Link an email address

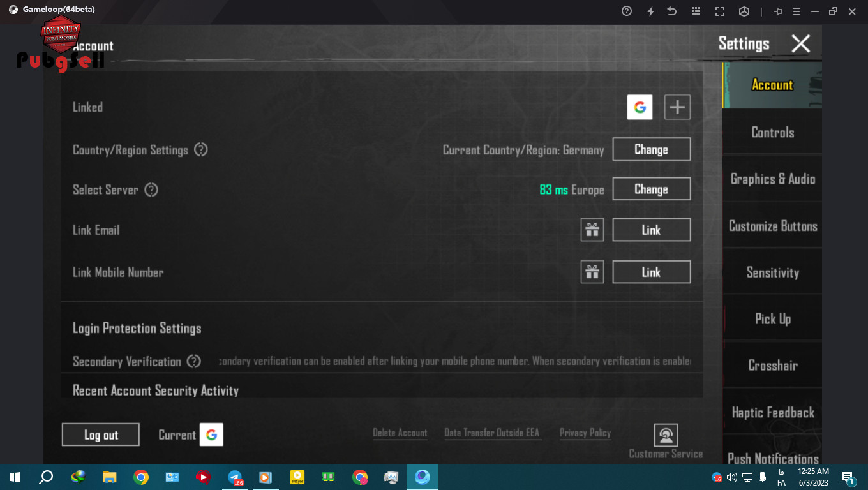click(x=651, y=230)
